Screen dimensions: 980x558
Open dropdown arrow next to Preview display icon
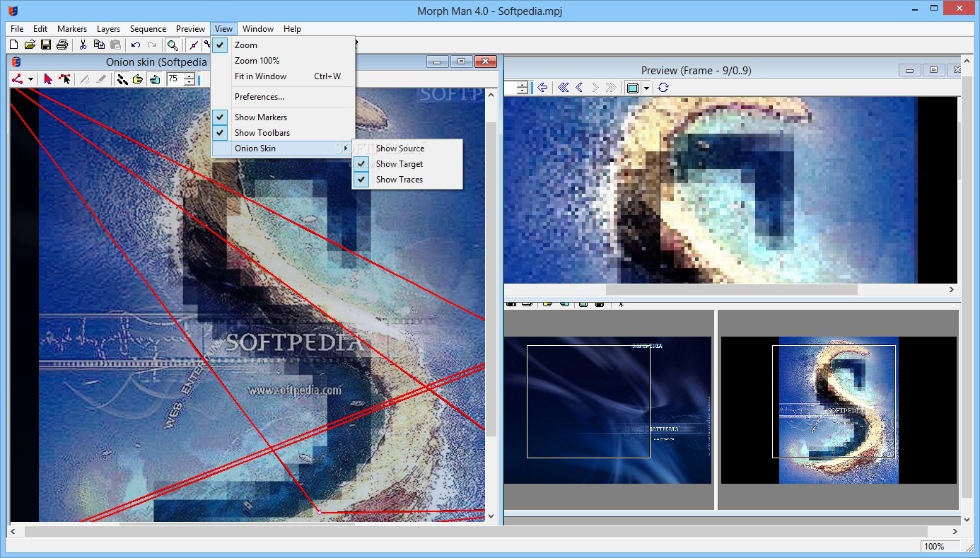[x=646, y=88]
